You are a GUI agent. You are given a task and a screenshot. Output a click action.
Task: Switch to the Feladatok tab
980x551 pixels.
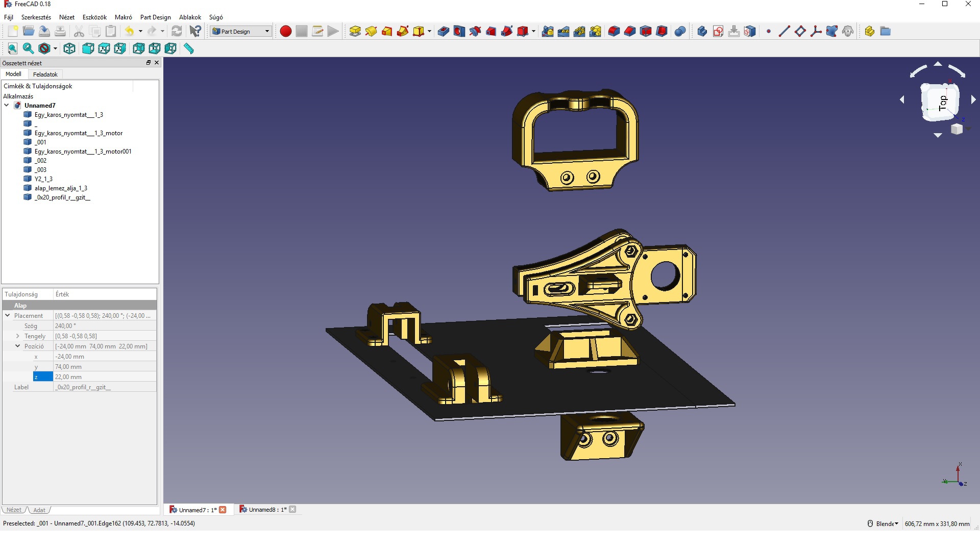pyautogui.click(x=45, y=74)
